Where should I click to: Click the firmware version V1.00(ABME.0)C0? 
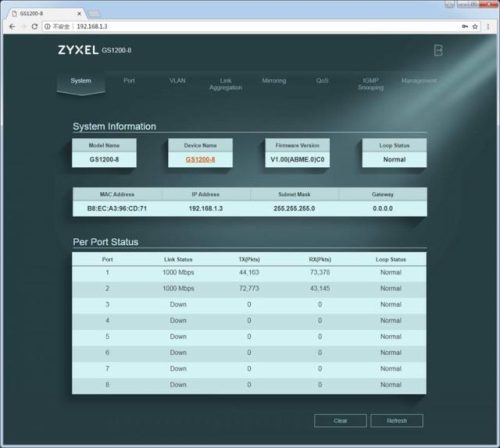tap(297, 159)
